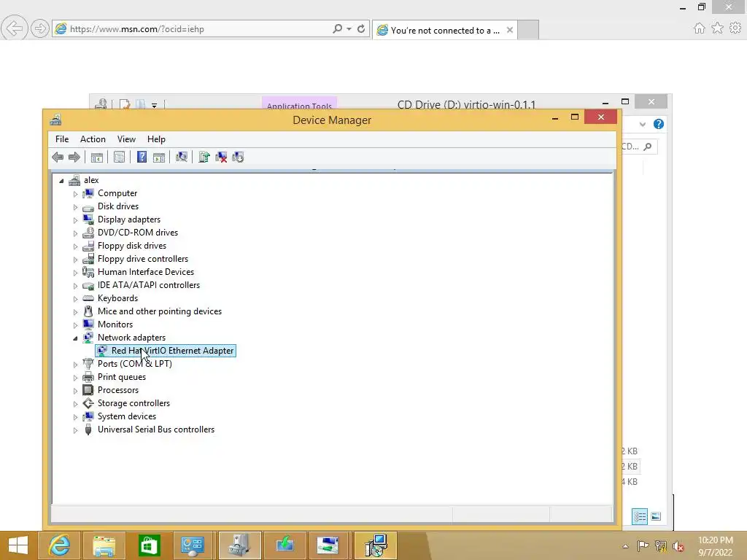Screen dimensions: 747x560
Task: Click the Windows Start button
Action: pyautogui.click(x=18, y=545)
